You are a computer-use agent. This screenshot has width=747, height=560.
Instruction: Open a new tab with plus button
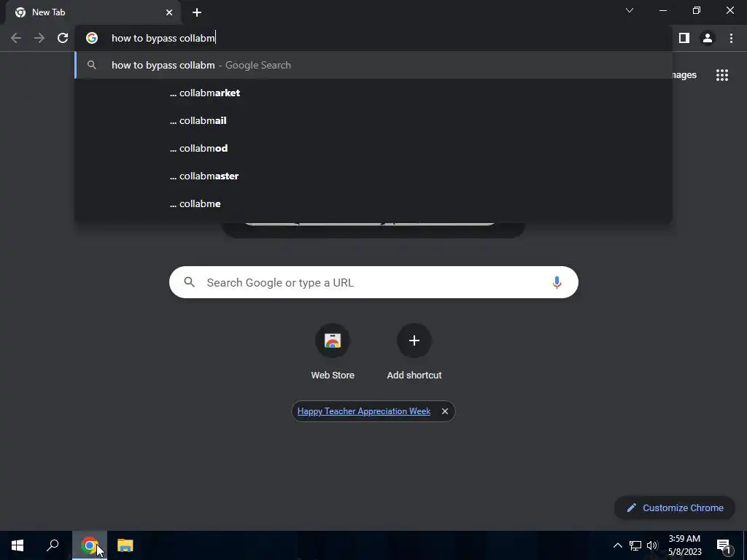(197, 12)
